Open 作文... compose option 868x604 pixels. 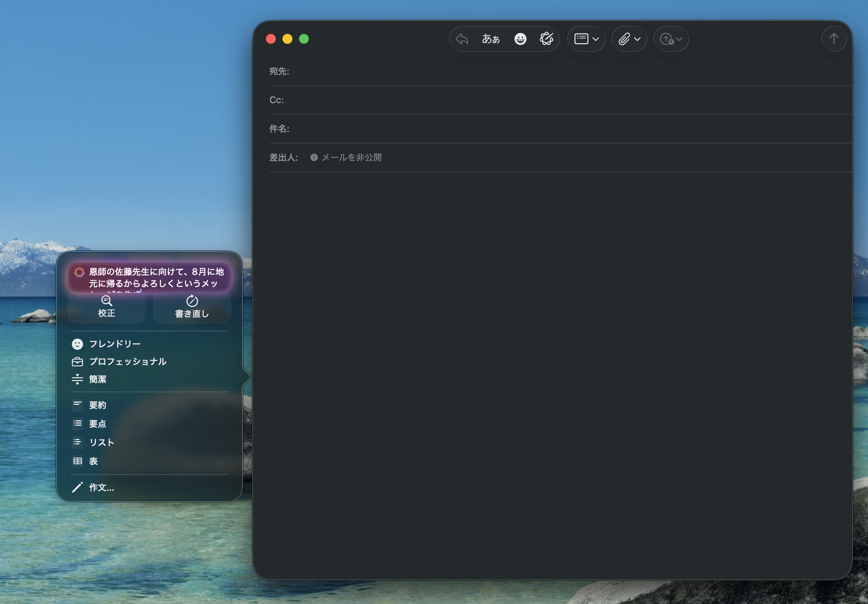click(x=149, y=488)
